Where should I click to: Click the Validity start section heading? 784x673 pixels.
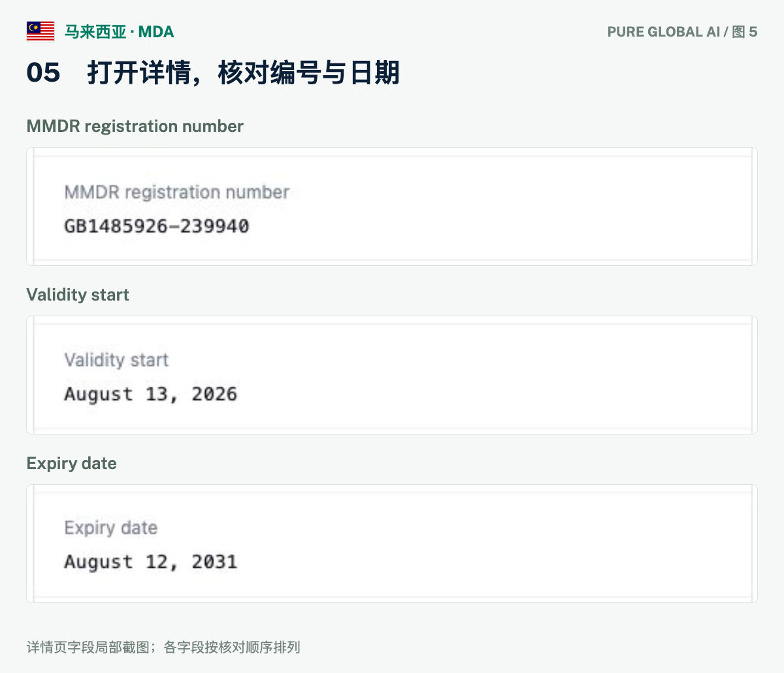click(x=78, y=295)
